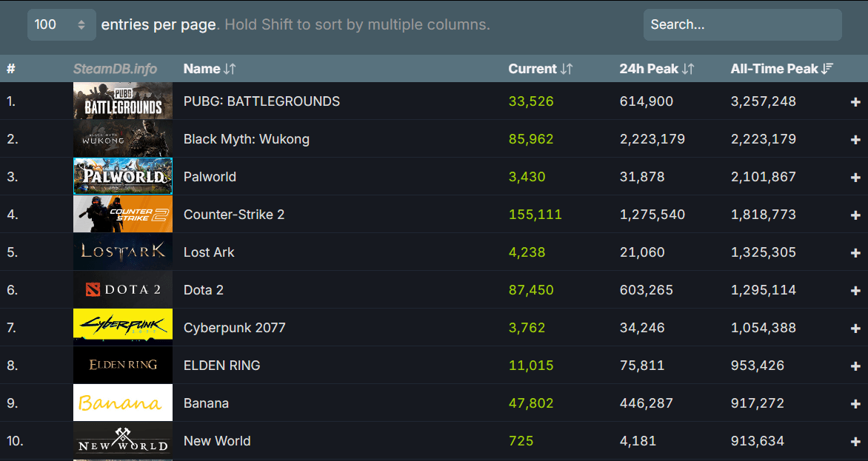Open the Palworld name link

(x=210, y=177)
